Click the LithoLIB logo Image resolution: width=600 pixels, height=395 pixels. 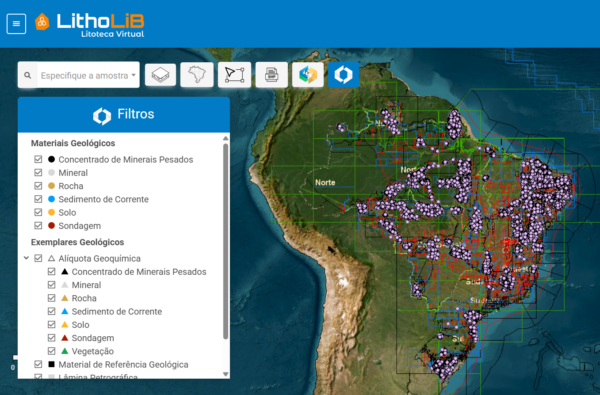coord(90,25)
